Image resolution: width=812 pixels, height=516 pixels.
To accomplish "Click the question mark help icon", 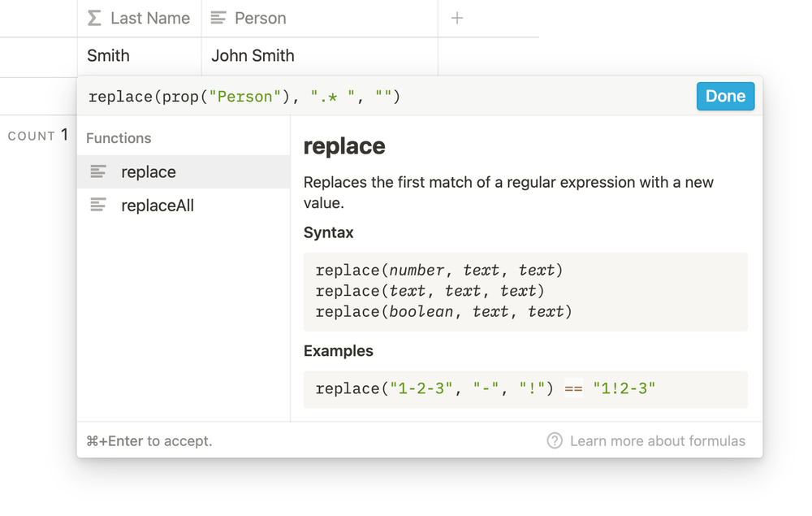I will tap(555, 441).
